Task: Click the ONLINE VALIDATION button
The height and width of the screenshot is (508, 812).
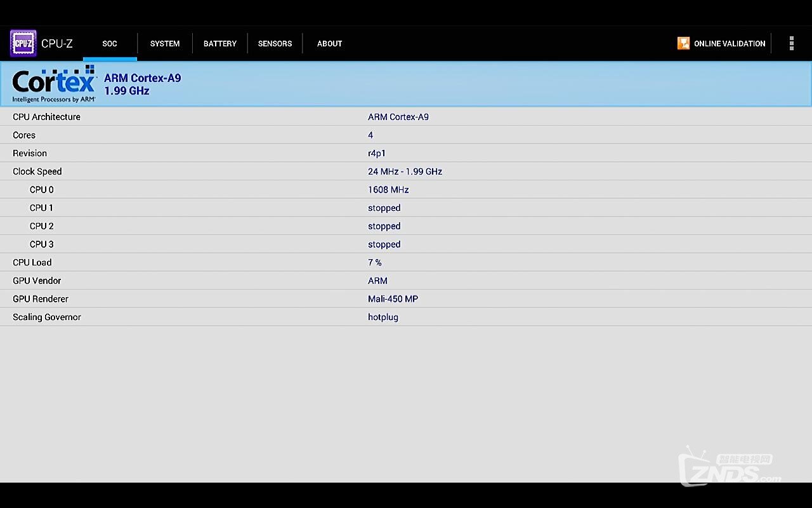Action: [x=722, y=43]
